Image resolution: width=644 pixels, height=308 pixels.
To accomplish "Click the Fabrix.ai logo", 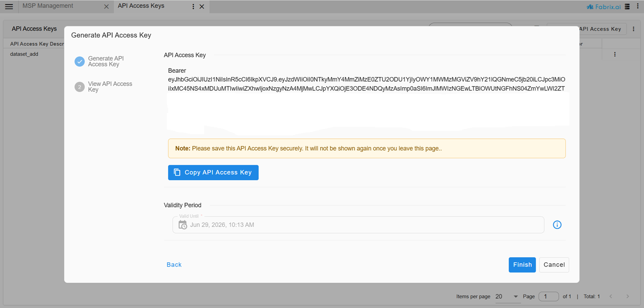I will click(x=604, y=6).
